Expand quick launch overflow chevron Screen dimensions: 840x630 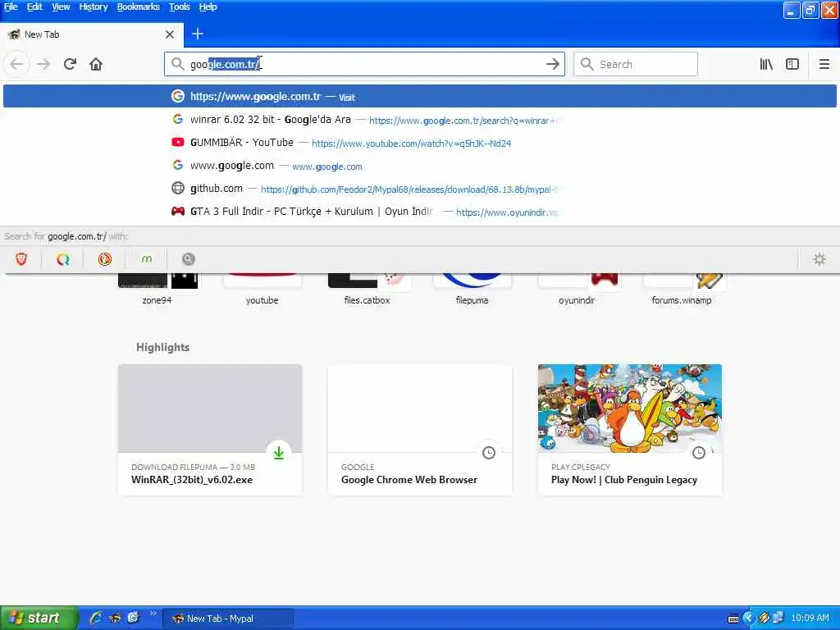pyautogui.click(x=153, y=614)
